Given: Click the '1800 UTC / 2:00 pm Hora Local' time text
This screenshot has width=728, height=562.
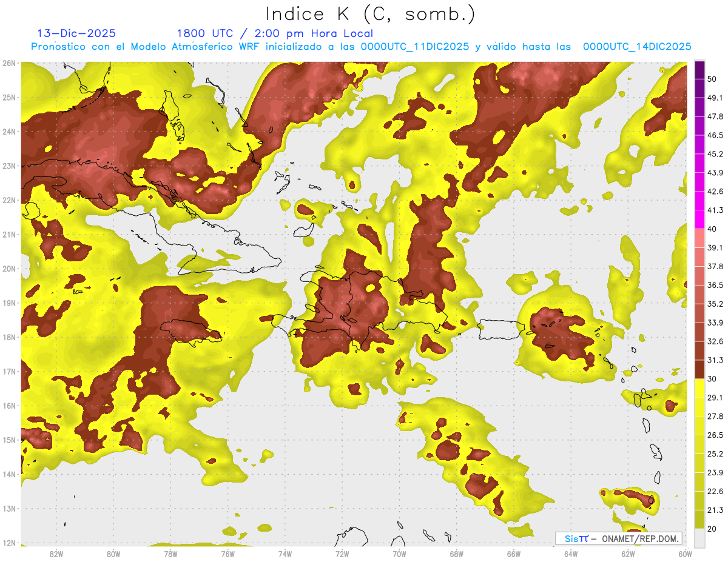Looking at the screenshot, I should pyautogui.click(x=275, y=33).
